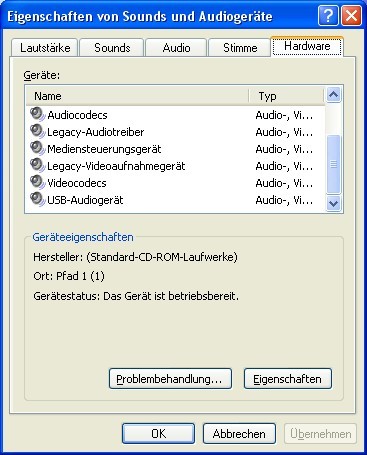Viewport: 367px width, 455px height.
Task: Go to the Audio tab
Action: click(x=176, y=48)
